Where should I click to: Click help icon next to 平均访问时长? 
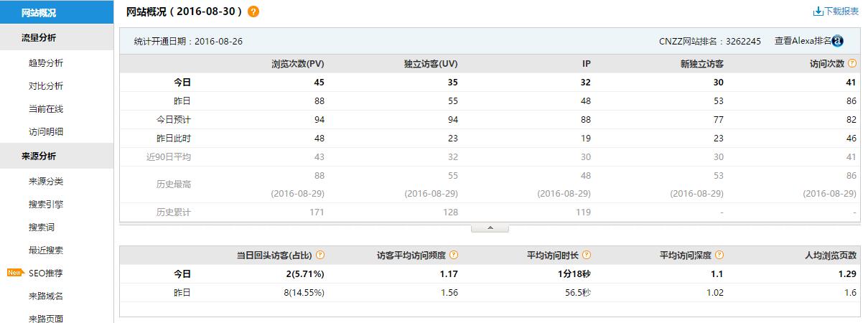tap(587, 255)
